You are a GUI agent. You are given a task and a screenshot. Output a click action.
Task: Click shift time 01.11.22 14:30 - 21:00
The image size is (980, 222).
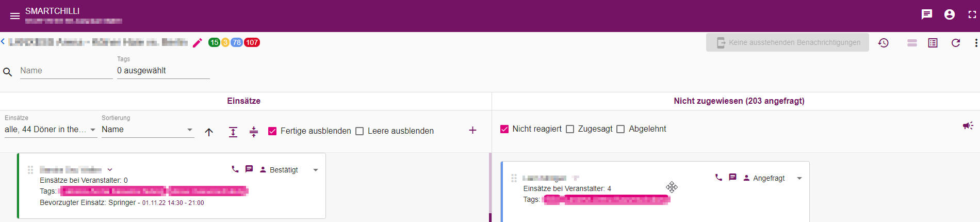click(x=173, y=203)
